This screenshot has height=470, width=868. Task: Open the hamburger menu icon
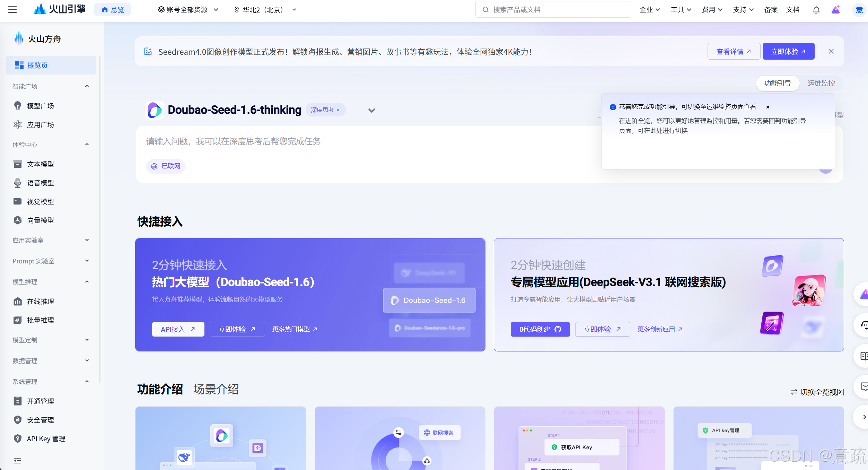pyautogui.click(x=12, y=9)
